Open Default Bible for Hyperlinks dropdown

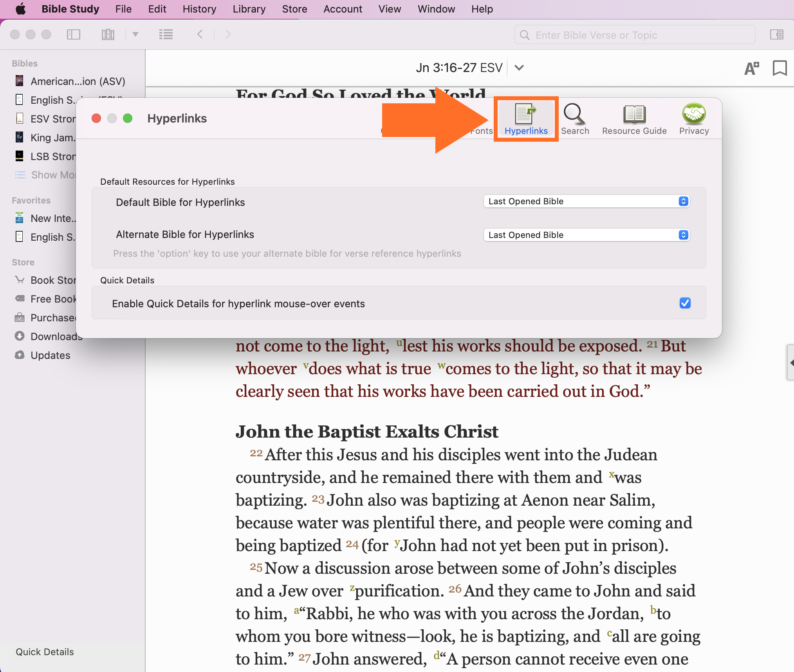(586, 201)
